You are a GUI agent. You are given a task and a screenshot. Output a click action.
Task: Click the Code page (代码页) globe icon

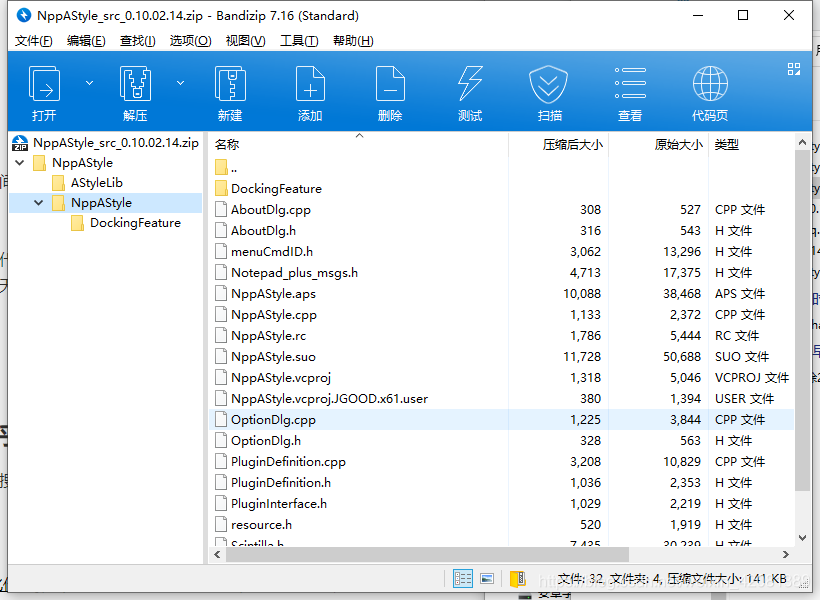[710, 84]
